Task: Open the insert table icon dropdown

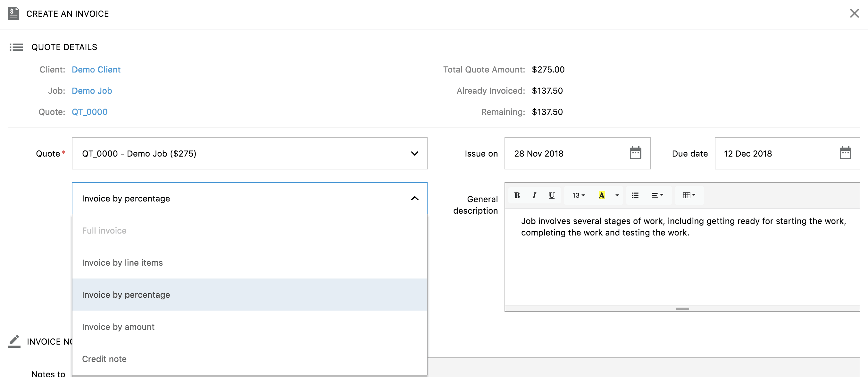Action: point(689,195)
